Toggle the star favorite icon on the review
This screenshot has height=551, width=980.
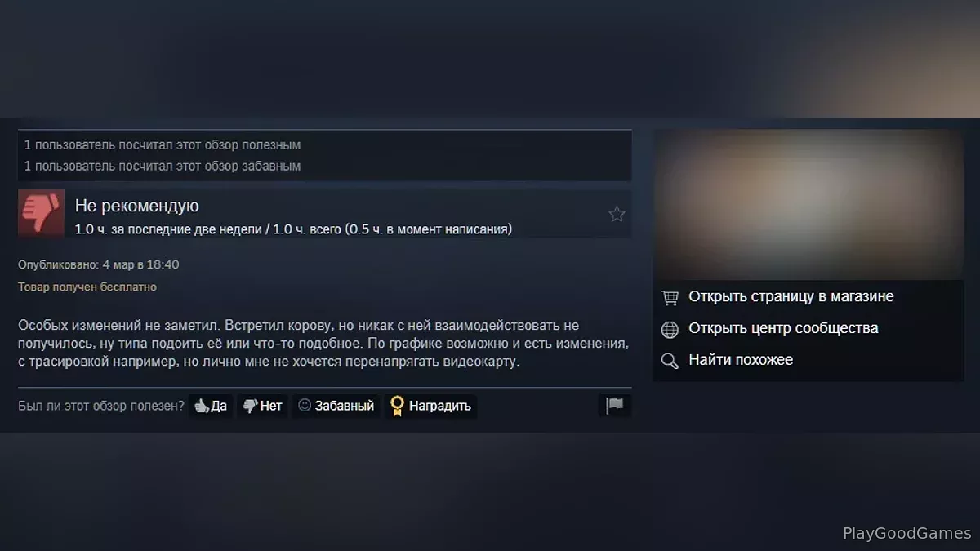pos(617,214)
